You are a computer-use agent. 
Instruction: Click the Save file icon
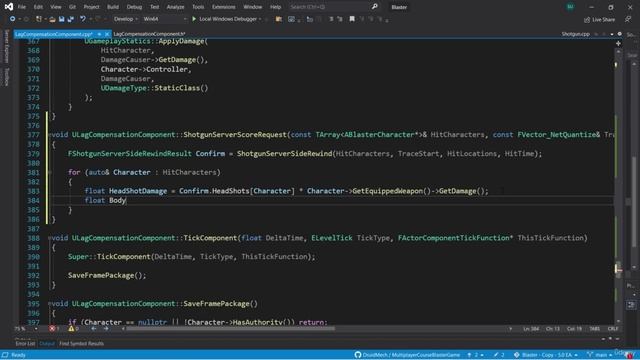(x=61, y=19)
